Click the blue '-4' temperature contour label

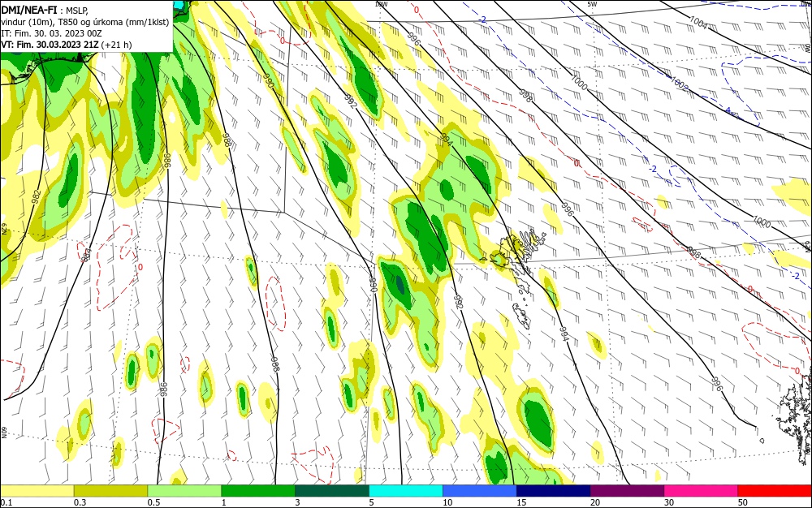point(728,110)
